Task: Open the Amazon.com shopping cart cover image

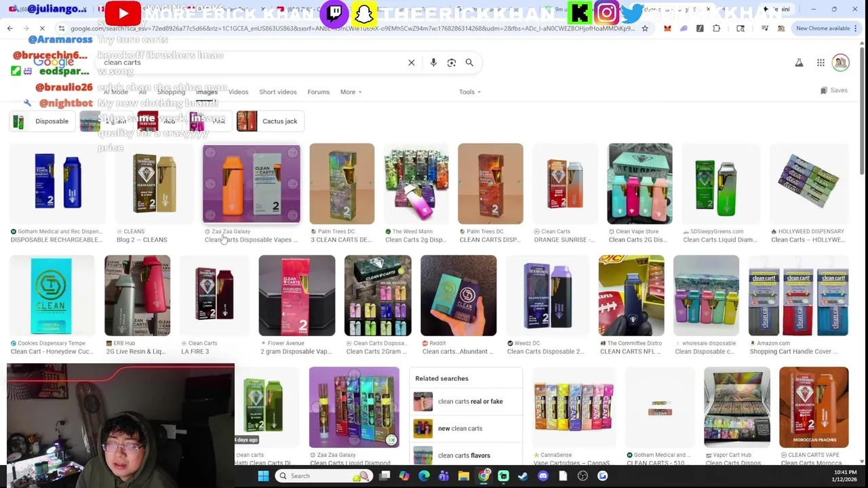Action: tap(798, 296)
